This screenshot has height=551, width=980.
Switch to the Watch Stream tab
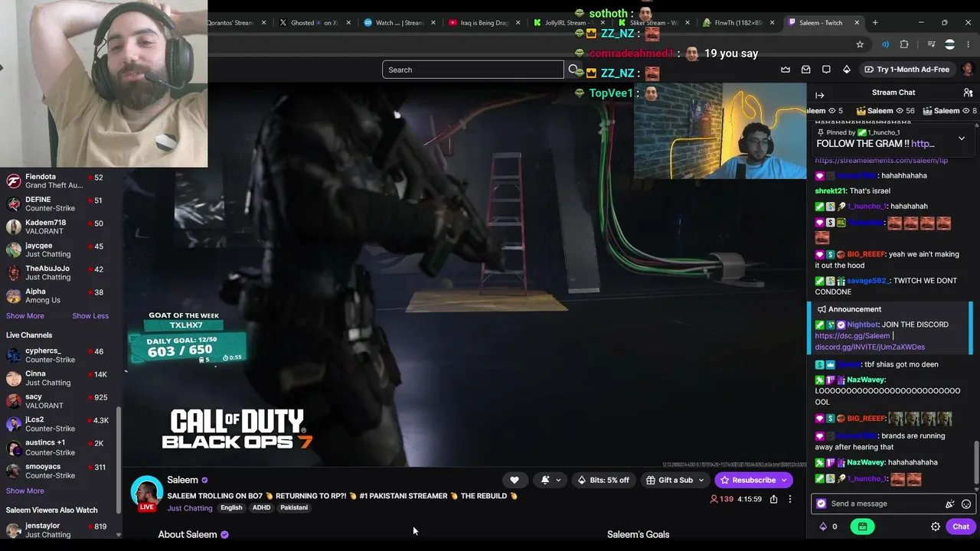(x=399, y=23)
